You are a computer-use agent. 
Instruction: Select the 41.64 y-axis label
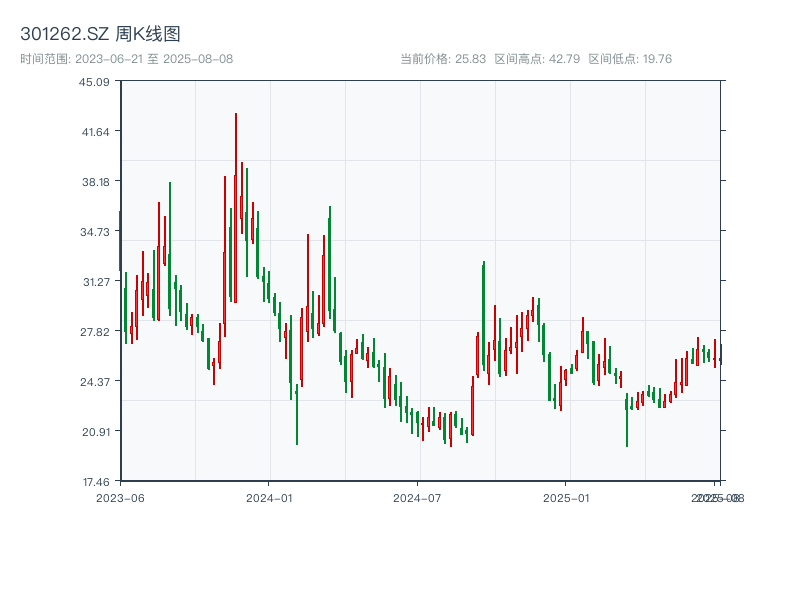coord(95,130)
